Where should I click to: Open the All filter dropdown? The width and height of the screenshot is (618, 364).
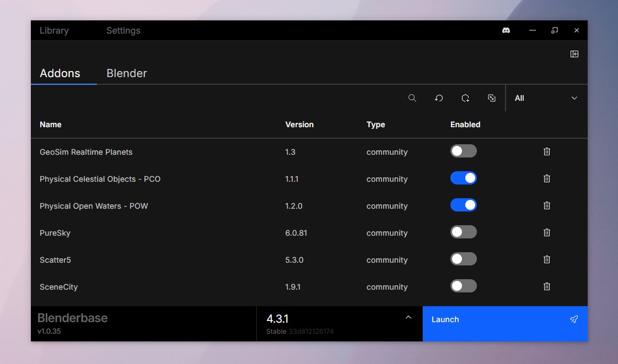(x=546, y=98)
